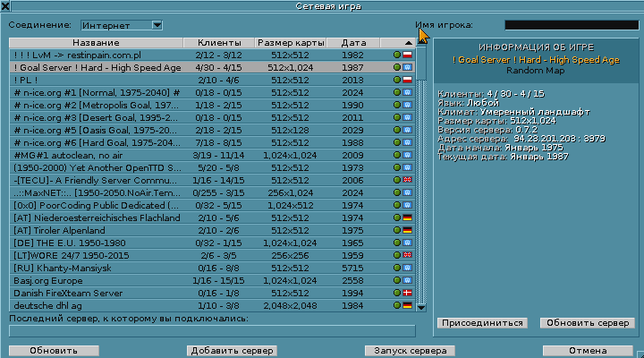Click the sort arrow column header

coord(397,43)
